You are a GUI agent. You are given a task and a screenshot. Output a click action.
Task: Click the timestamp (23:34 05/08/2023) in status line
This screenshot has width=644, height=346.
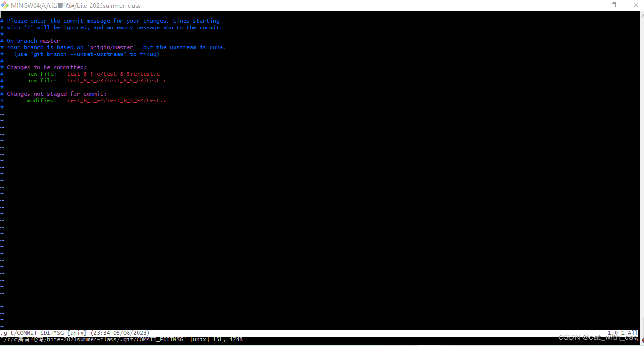coord(120,333)
